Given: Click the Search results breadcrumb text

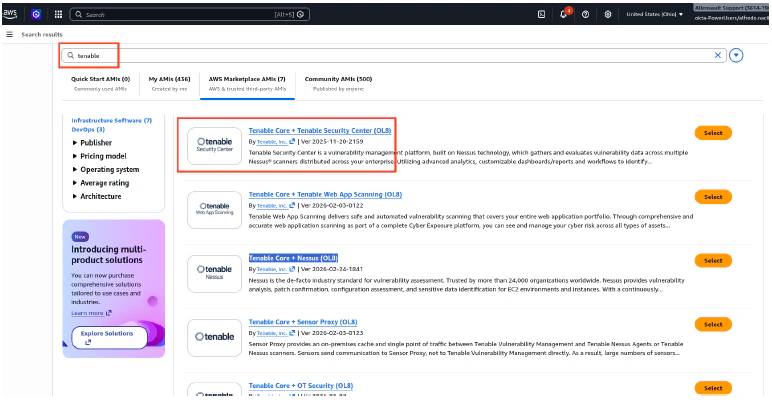Looking at the screenshot, I should pos(42,34).
